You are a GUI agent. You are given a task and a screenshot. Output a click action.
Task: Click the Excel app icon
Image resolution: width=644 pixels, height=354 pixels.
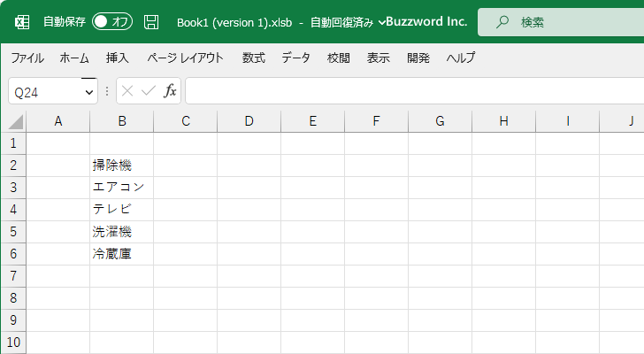click(x=22, y=22)
